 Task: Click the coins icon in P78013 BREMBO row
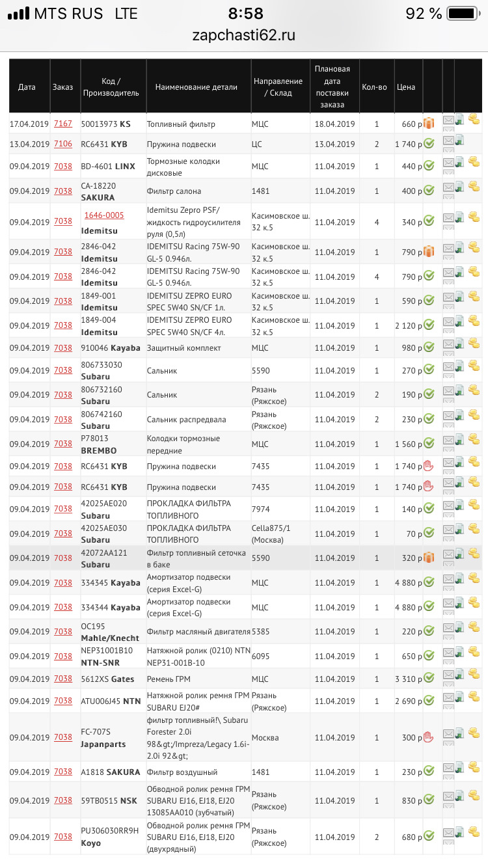pos(474,439)
